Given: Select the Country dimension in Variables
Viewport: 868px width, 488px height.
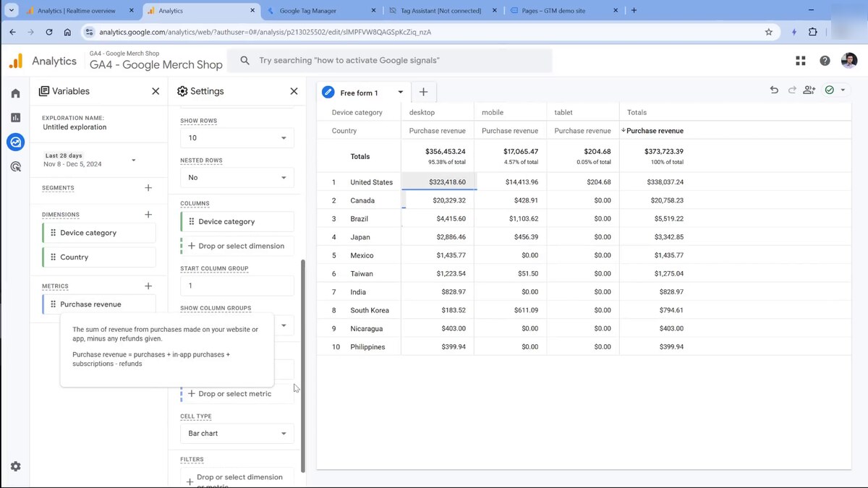Looking at the screenshot, I should (99, 257).
